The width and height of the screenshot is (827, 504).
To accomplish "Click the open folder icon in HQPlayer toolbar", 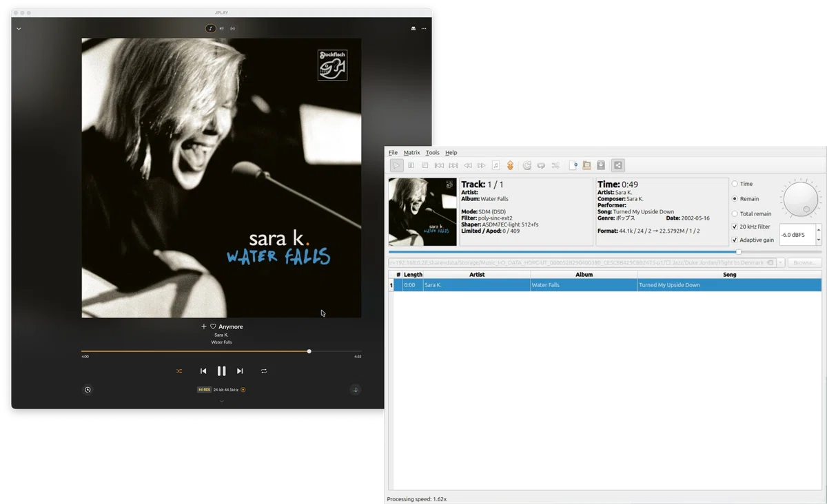I will click(586, 165).
